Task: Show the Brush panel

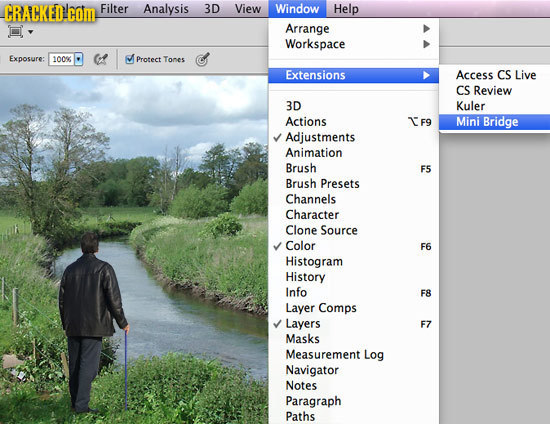Action: point(354,168)
